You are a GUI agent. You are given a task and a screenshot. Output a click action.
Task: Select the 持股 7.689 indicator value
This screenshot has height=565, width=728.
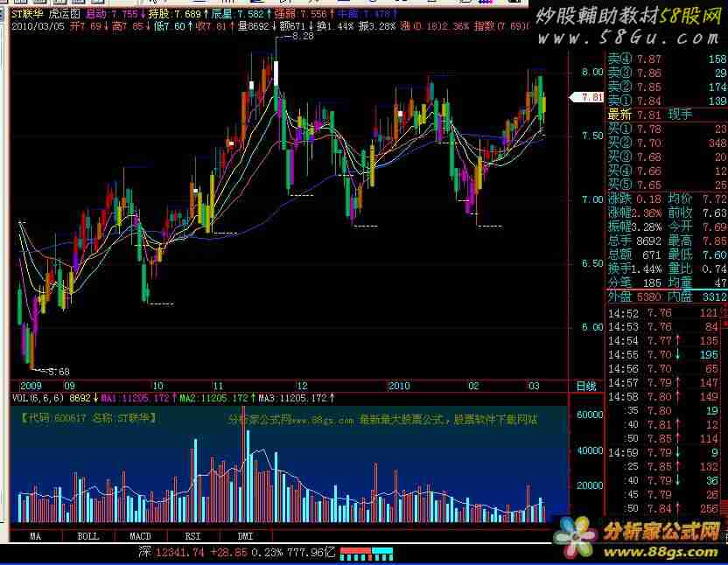pyautogui.click(x=178, y=14)
